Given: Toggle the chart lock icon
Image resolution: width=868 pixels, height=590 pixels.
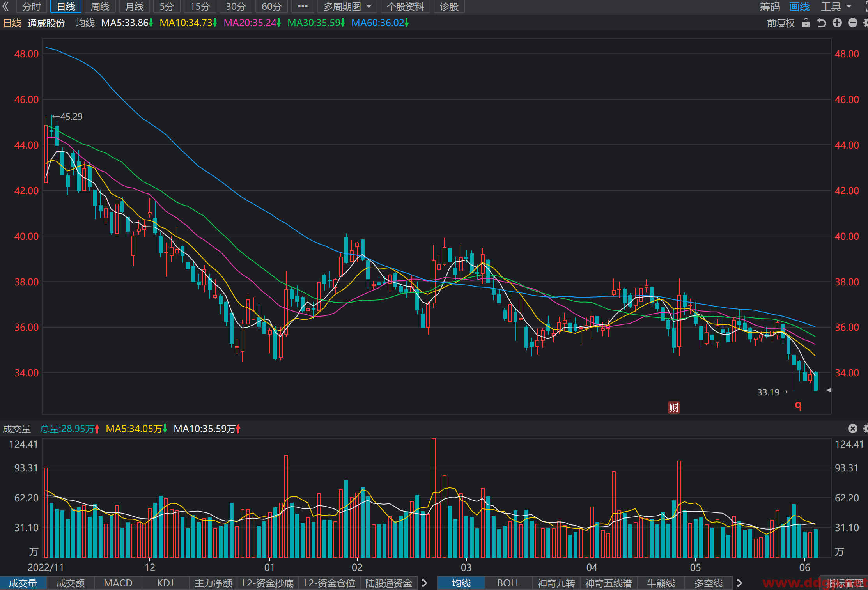Looking at the screenshot, I should (806, 23).
